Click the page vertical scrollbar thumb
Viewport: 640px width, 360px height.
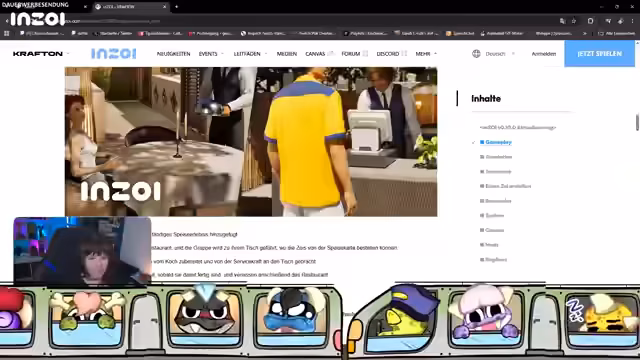point(637,122)
